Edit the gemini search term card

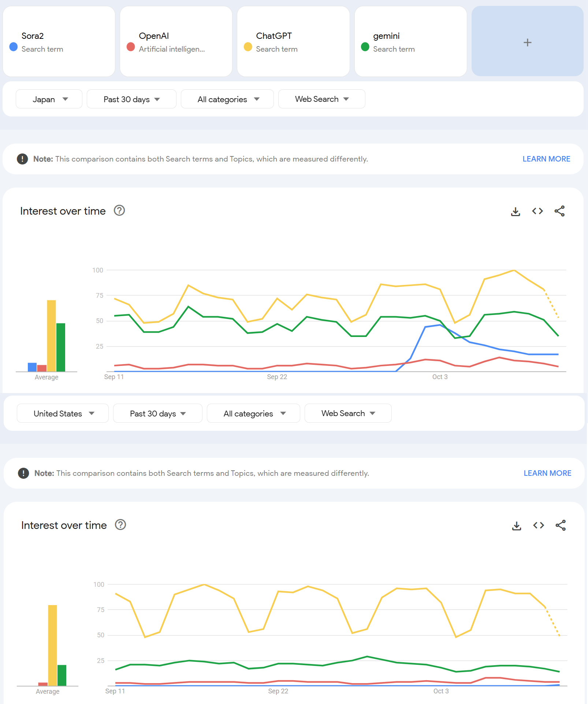click(x=410, y=42)
